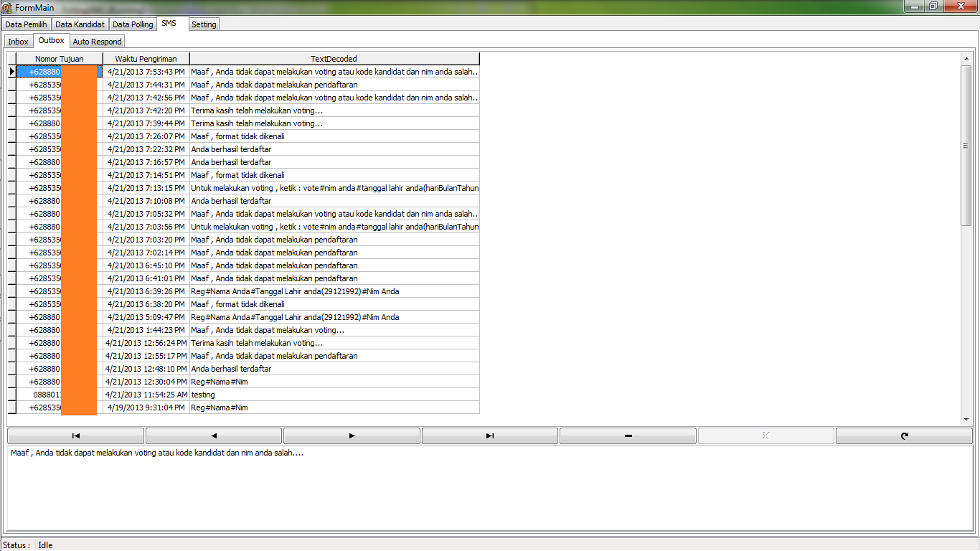Select row sent at 4/21/2013 7:03:56 PM
The height and width of the screenshot is (551, 980).
click(244, 227)
